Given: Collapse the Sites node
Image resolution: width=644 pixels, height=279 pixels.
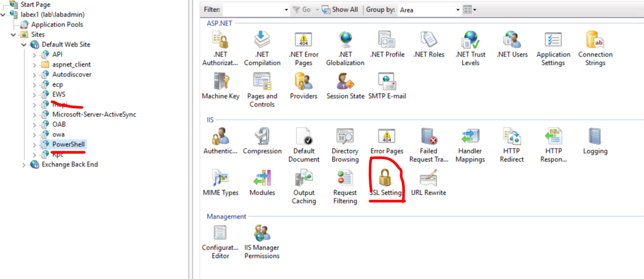Looking at the screenshot, I should (x=13, y=34).
